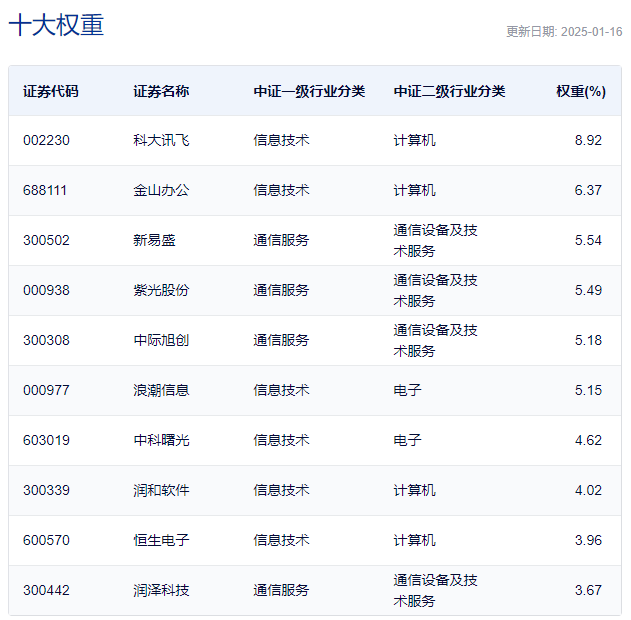This screenshot has width=631, height=620.
Task: Click 通信服务 in the 新易盛 row
Action: point(281,240)
